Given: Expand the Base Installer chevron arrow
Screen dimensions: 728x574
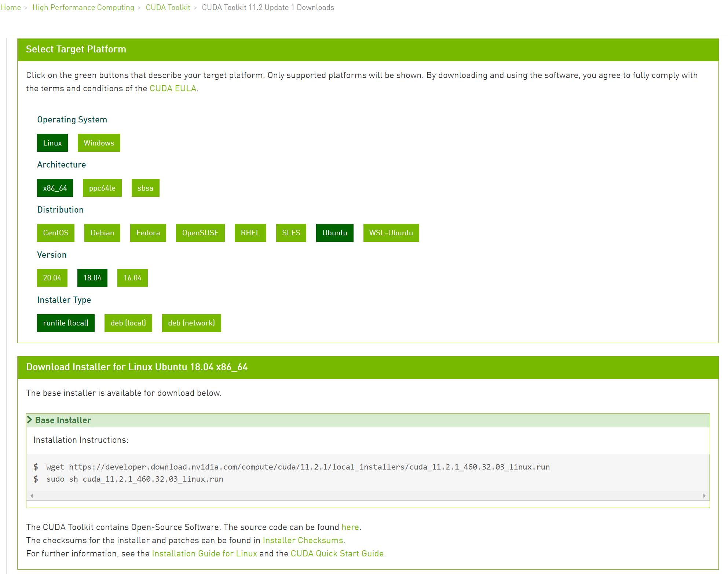Looking at the screenshot, I should tap(30, 420).
